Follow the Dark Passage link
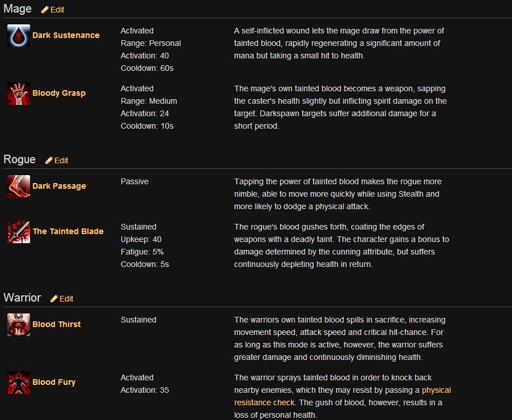This screenshot has height=420, width=512. pos(59,186)
